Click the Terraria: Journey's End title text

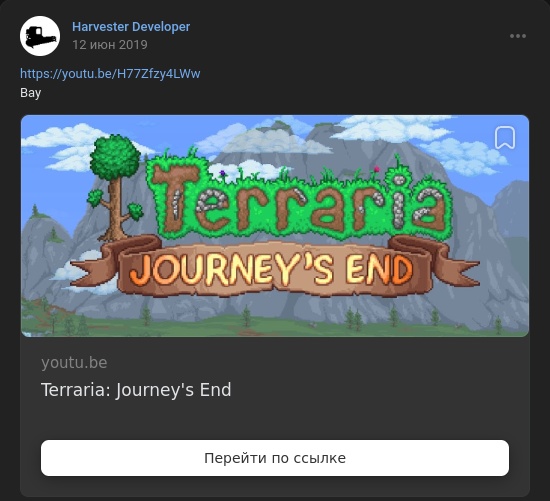pyautogui.click(x=136, y=389)
